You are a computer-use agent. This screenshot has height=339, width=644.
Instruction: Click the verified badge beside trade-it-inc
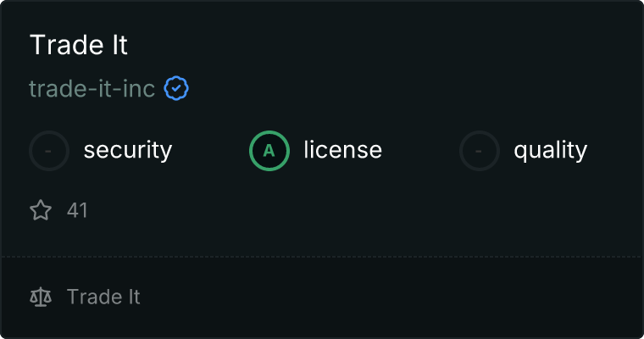pyautogui.click(x=176, y=88)
